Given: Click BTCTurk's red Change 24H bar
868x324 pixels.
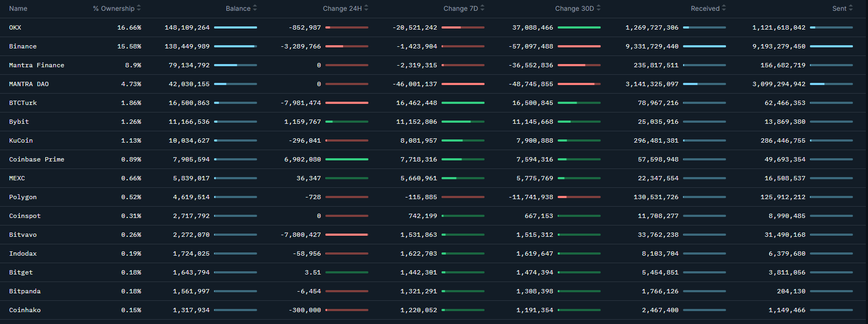Looking at the screenshot, I should coord(346,103).
